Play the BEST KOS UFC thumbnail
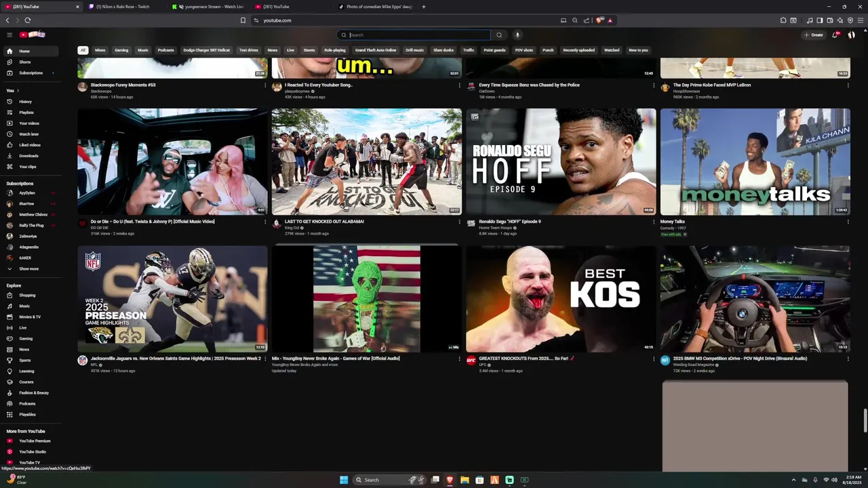This screenshot has width=868, height=488. point(561,299)
